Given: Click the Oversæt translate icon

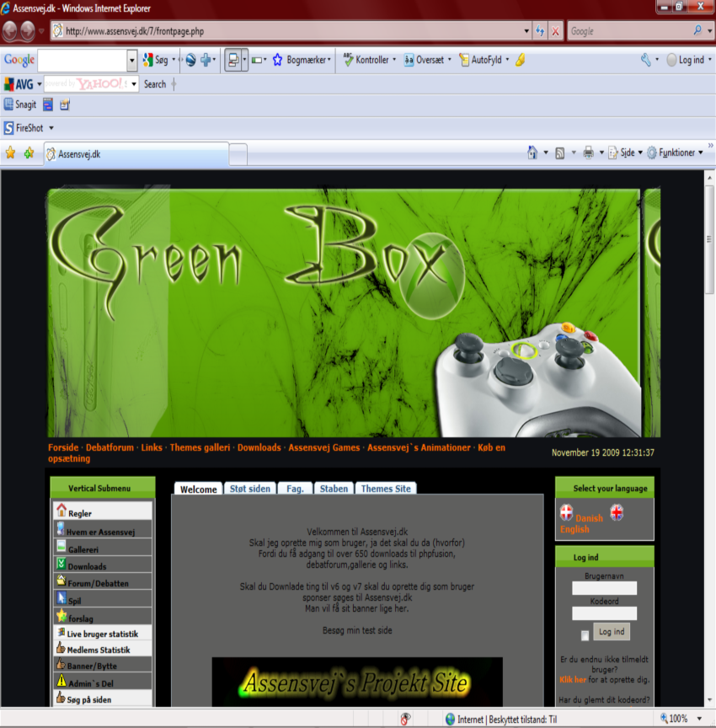Looking at the screenshot, I should (x=409, y=60).
